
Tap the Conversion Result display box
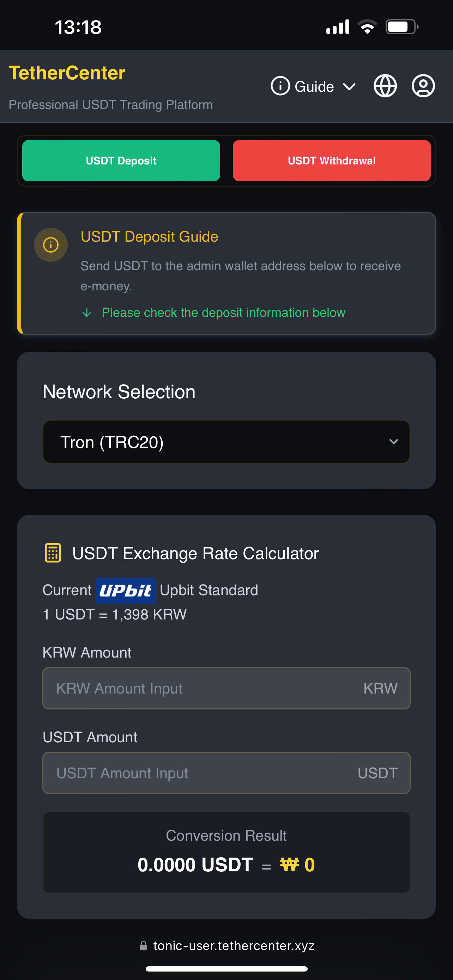[226, 852]
